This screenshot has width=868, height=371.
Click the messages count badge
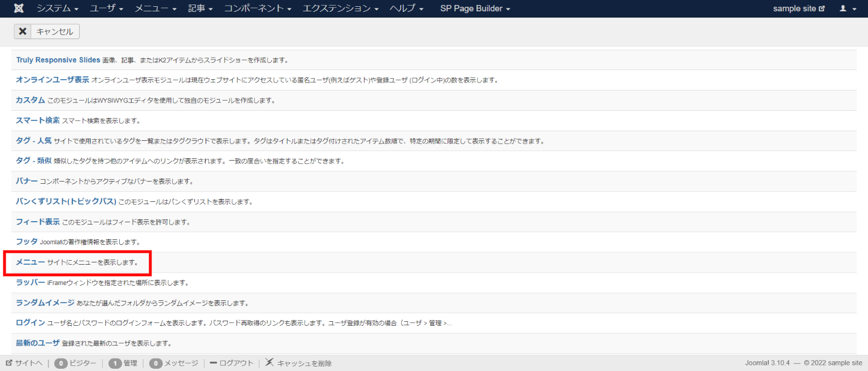156,363
